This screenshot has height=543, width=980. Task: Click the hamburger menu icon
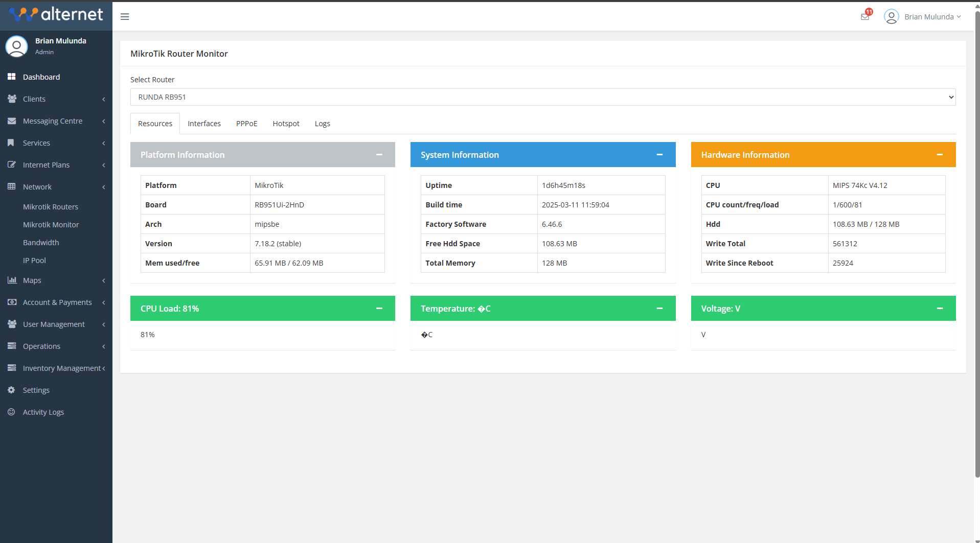click(124, 16)
